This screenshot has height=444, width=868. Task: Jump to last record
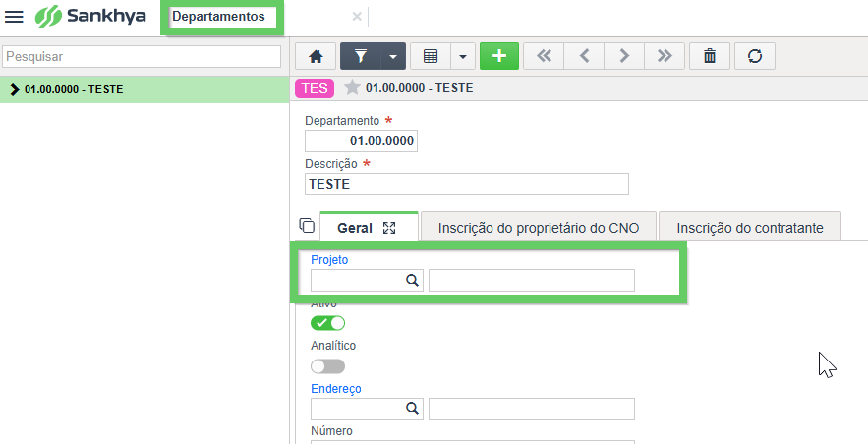[665, 56]
